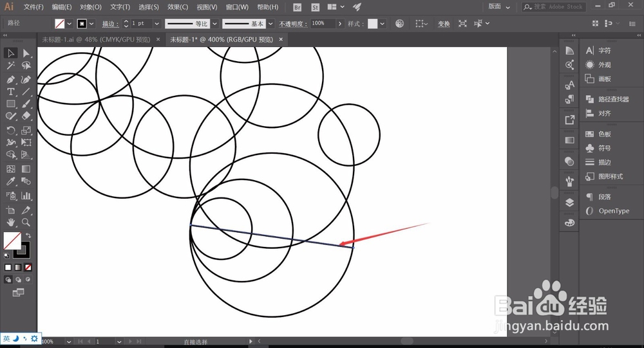Select the Rotate tool
The width and height of the screenshot is (644, 348).
(x=11, y=131)
